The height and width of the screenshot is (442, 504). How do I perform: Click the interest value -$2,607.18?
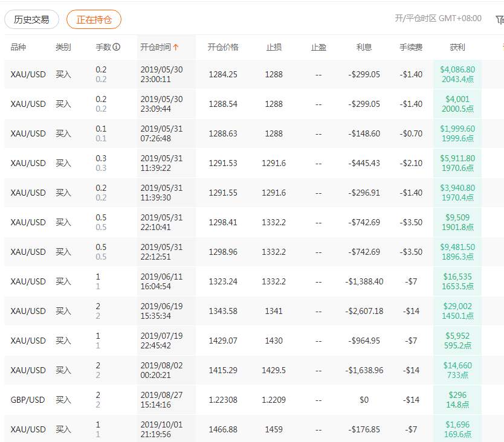click(x=364, y=311)
